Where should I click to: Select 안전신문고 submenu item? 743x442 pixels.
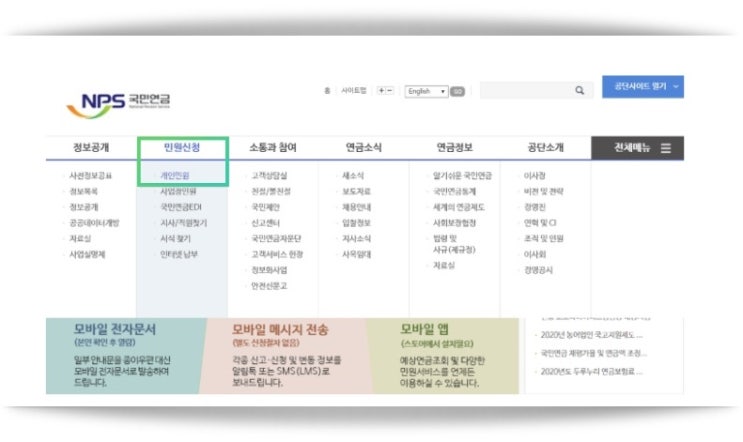(269, 286)
